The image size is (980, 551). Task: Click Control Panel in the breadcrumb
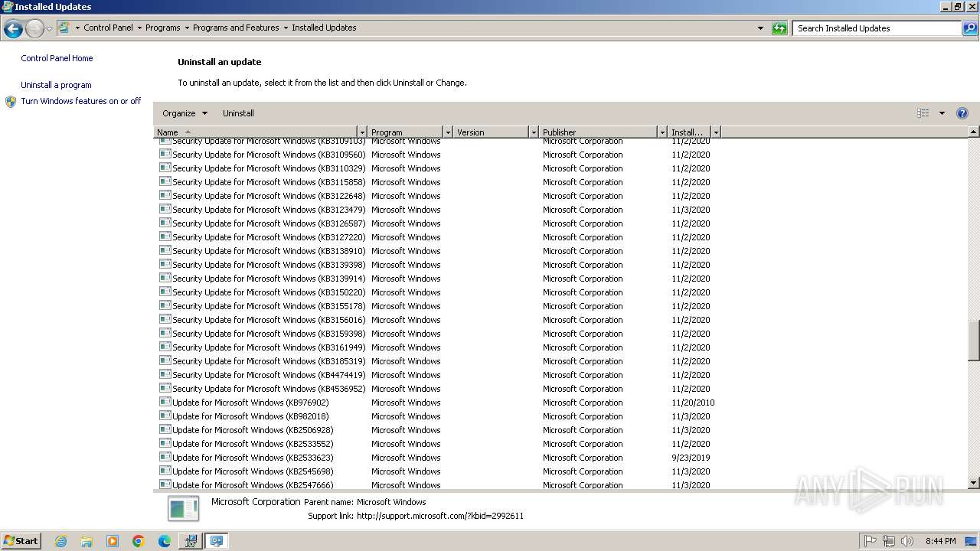[x=108, y=28]
